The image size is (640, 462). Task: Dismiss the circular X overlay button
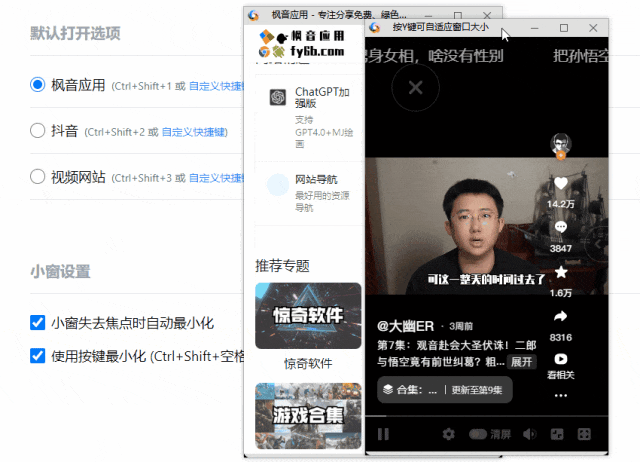pyautogui.click(x=416, y=87)
